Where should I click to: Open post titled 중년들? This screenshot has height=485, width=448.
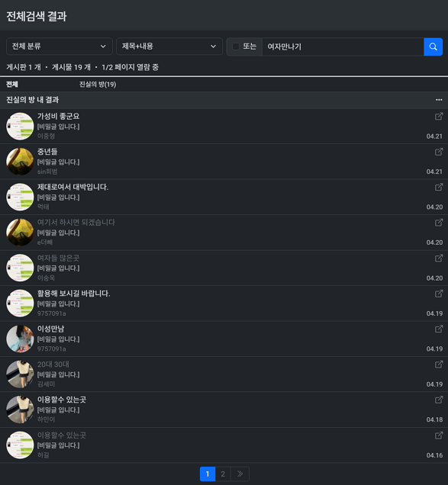click(47, 152)
